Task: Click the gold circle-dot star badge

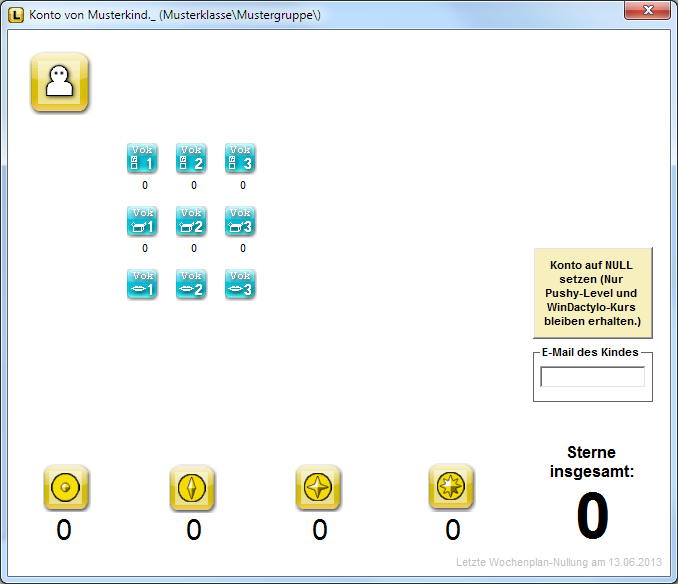Action: click(x=66, y=488)
